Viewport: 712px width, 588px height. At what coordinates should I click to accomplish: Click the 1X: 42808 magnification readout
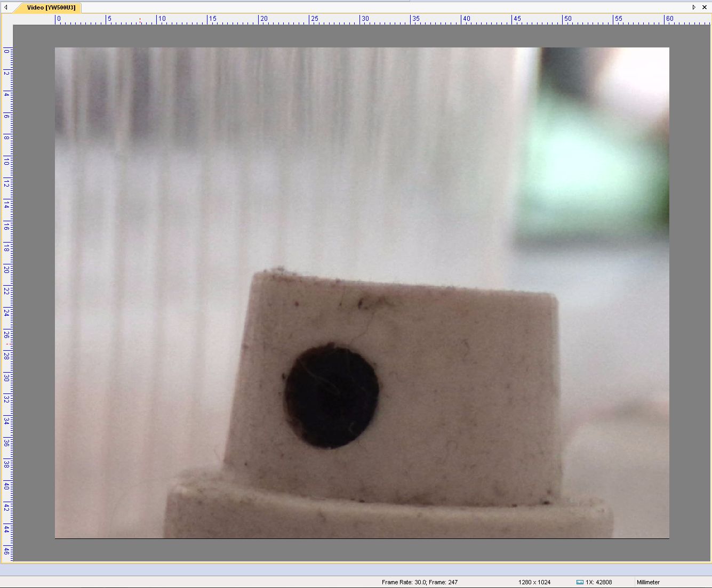[598, 582]
